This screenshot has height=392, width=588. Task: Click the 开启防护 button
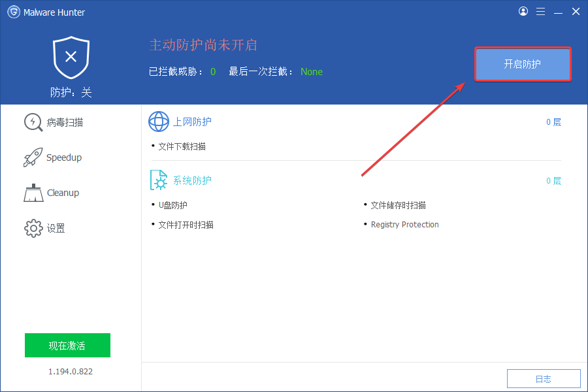click(523, 64)
